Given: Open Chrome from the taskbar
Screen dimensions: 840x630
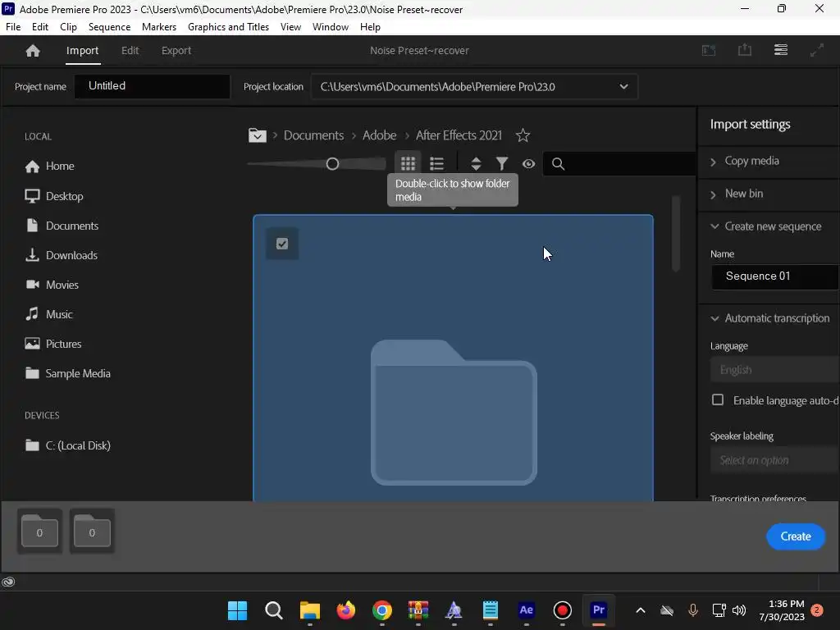Looking at the screenshot, I should pyautogui.click(x=382, y=610).
